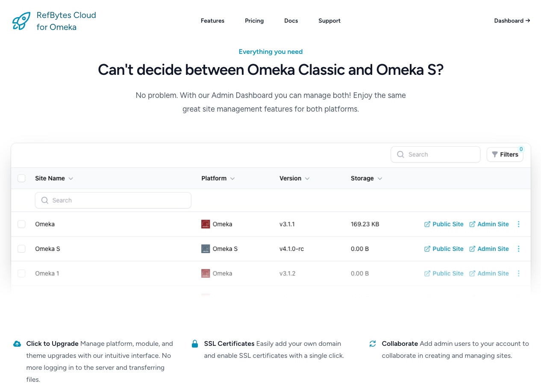Click the Site Name search input field
Image resolution: width=541 pixels, height=392 pixels.
pos(113,200)
